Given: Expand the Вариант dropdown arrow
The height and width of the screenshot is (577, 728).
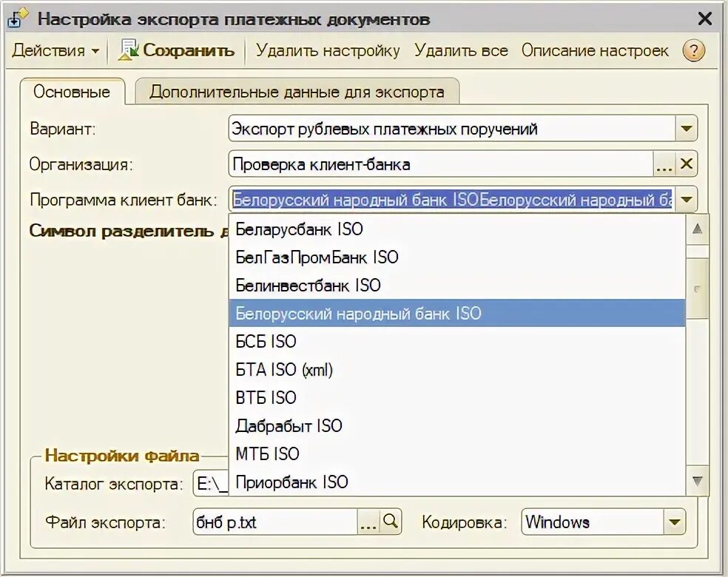Looking at the screenshot, I should (687, 128).
